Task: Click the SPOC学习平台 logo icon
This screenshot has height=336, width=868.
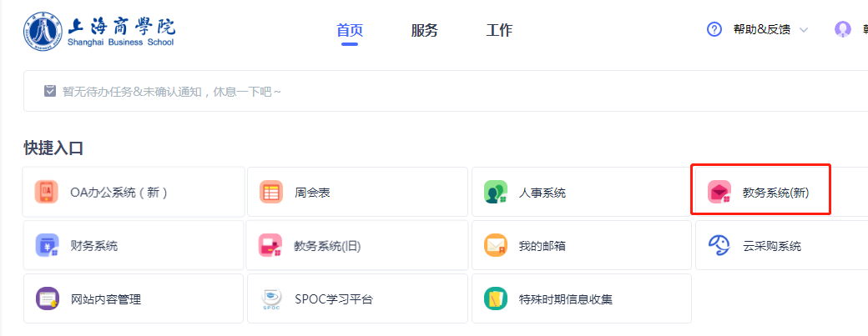Action: point(270,298)
